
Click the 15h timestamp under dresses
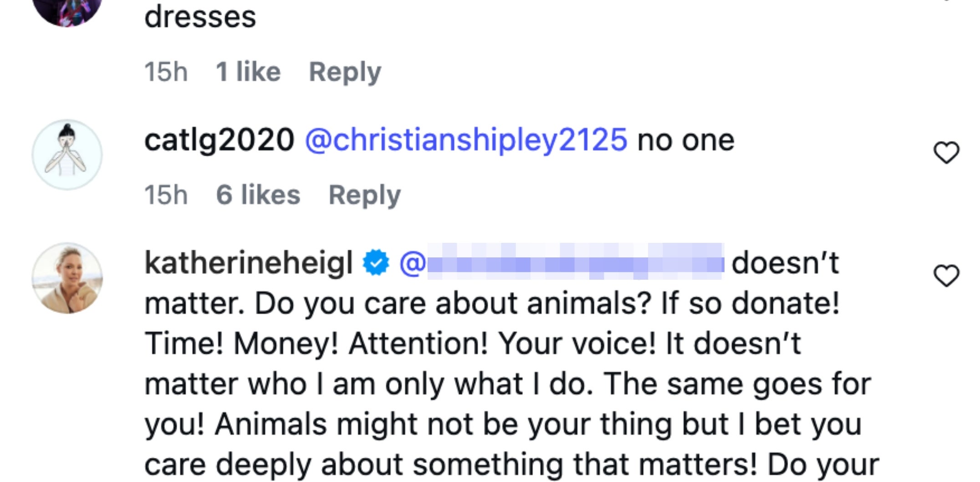[167, 71]
